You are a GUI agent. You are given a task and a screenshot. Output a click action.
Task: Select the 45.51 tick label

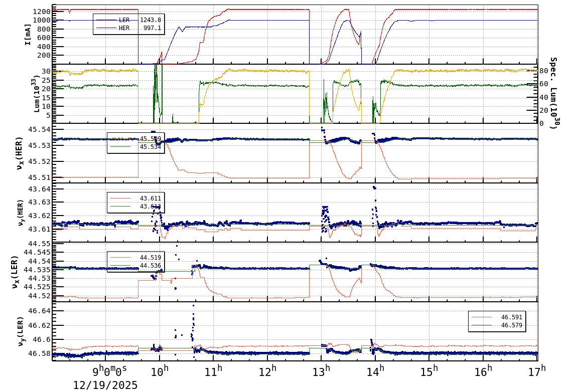pos(40,177)
